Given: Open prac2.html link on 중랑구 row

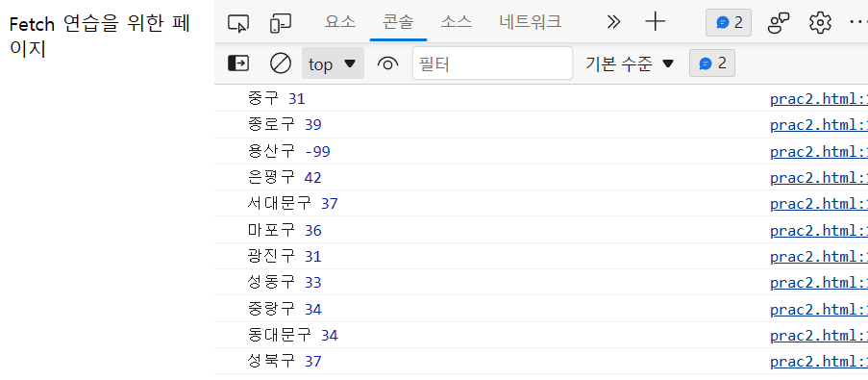Looking at the screenshot, I should click(819, 309).
